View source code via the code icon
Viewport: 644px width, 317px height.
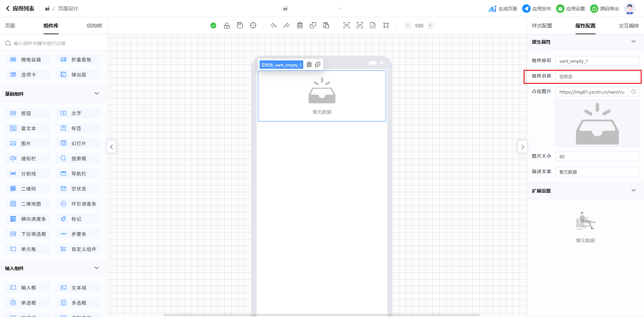point(360,25)
